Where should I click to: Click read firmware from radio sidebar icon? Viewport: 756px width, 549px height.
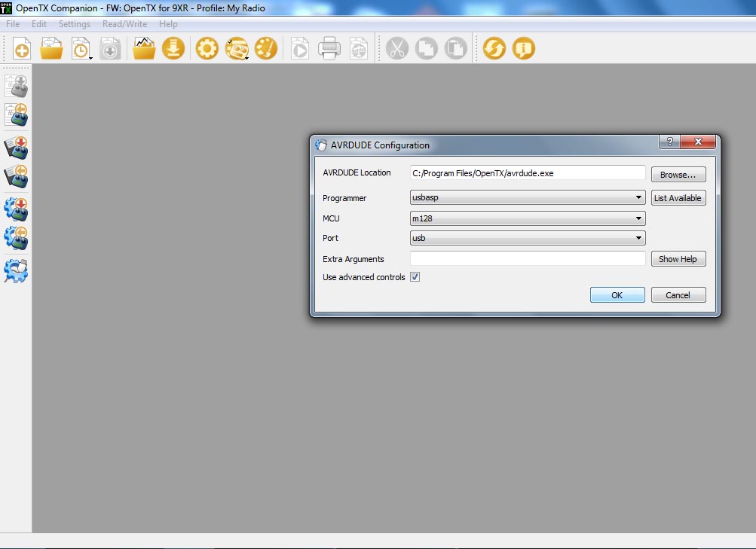[17, 176]
